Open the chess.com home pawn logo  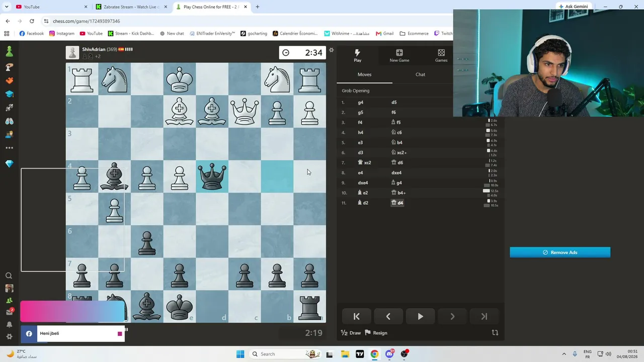pyautogui.click(x=9, y=51)
